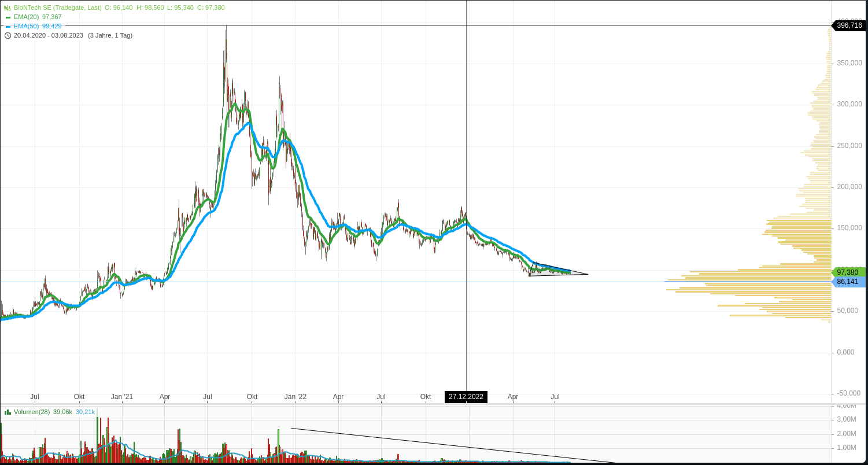Click the green EMA(20) line color marker

(x=8, y=17)
